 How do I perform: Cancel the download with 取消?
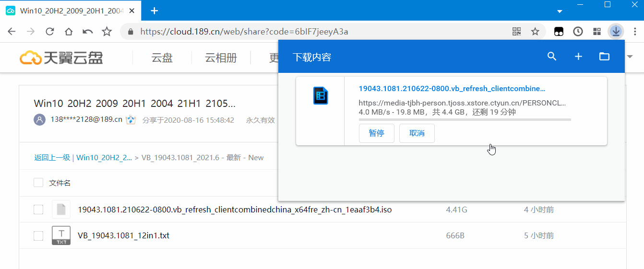tap(417, 133)
